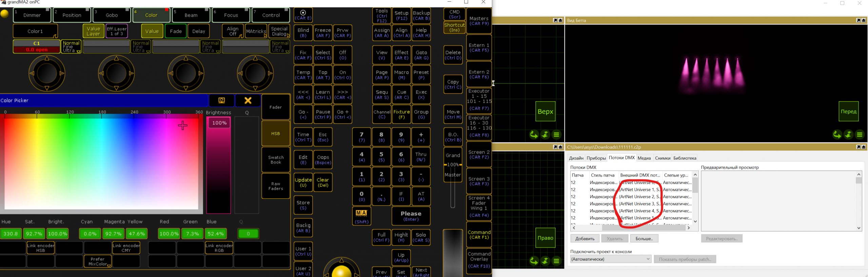This screenshot has width=868, height=277.
Task: Click the rotate arrow icon in the Право viewport
Action: coord(534,261)
